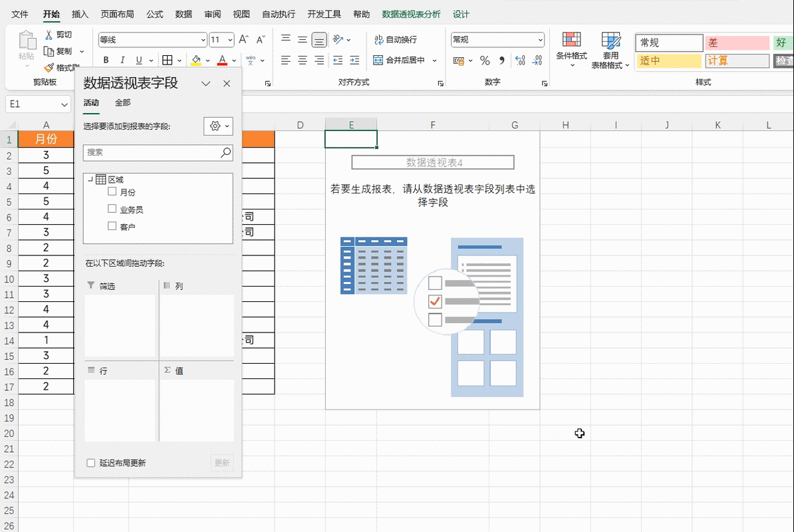Apply the red font color
The height and width of the screenshot is (532, 794).
[x=222, y=61]
